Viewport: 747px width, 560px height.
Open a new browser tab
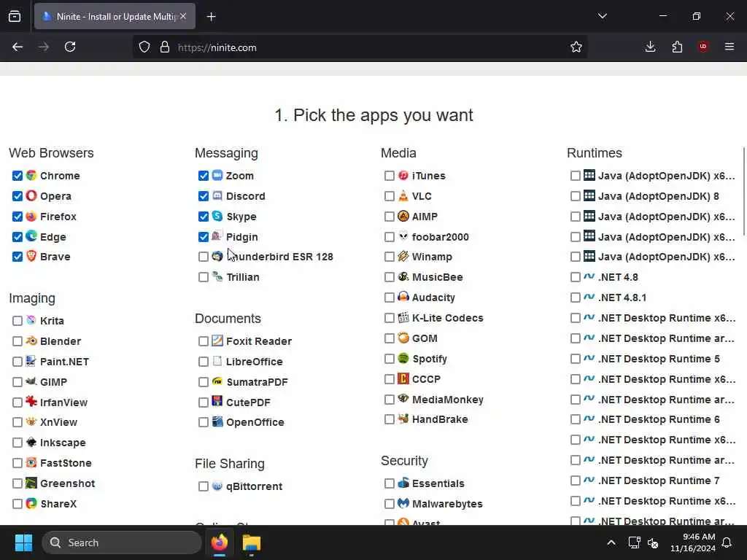[x=211, y=17]
